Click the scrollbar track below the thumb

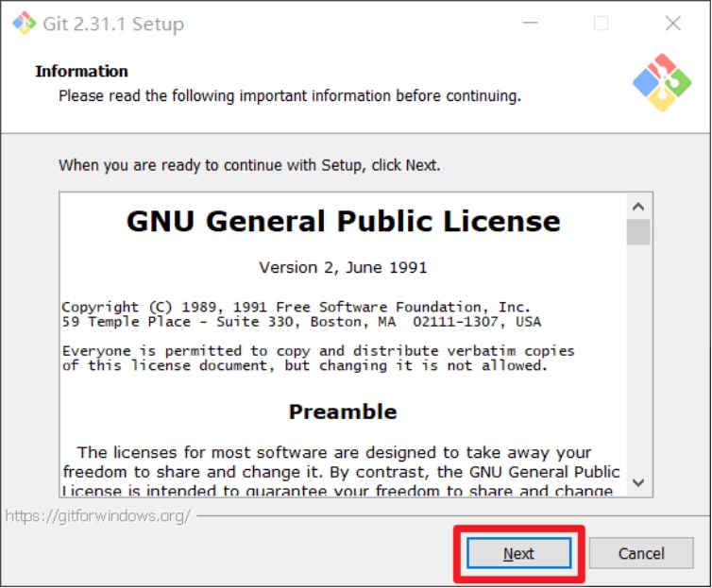[x=638, y=358]
